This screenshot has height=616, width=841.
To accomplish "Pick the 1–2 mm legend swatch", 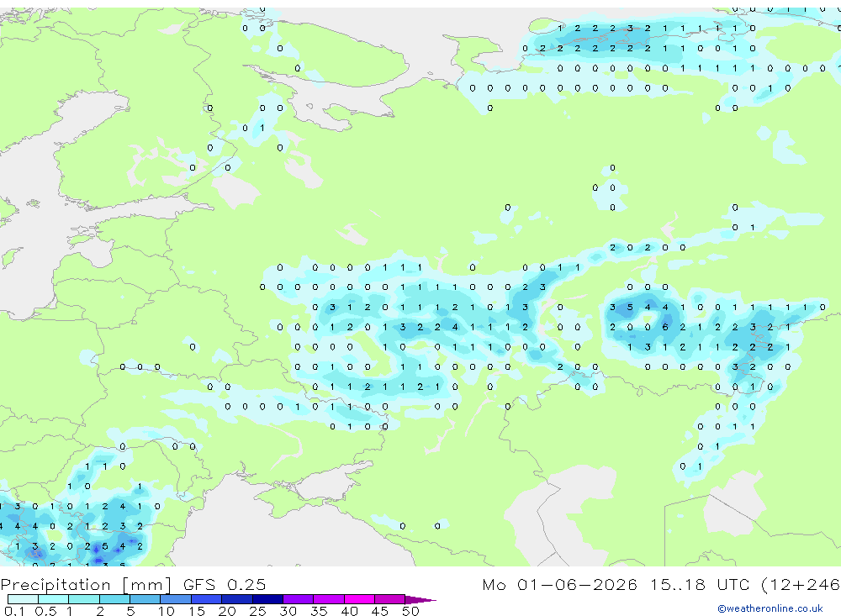I will 84,599.
